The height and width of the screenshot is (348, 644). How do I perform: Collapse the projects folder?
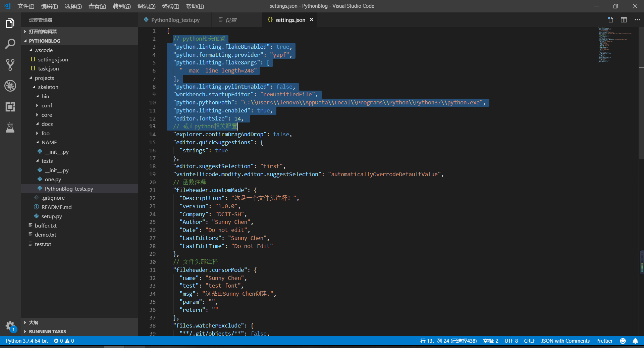click(x=79, y=78)
